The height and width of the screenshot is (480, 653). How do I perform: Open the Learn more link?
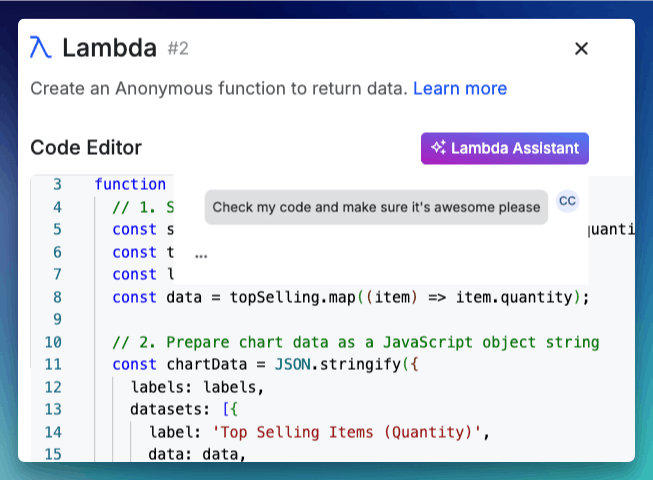click(459, 88)
